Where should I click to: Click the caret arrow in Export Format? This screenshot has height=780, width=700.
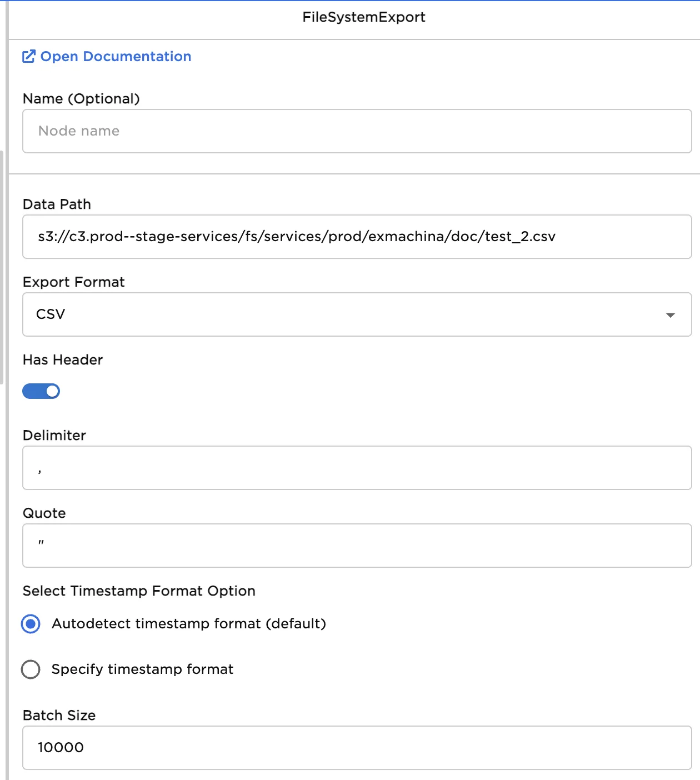point(670,315)
